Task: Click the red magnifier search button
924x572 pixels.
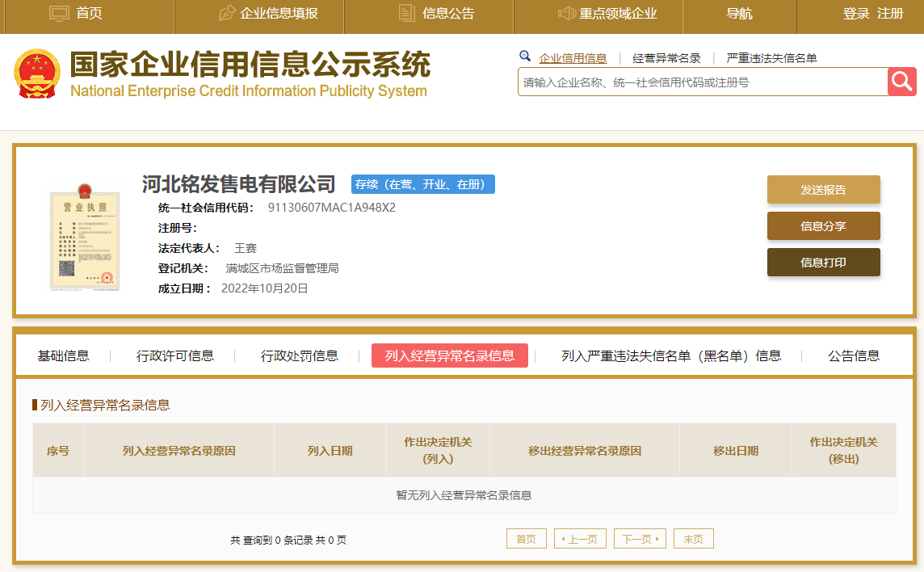Action: [x=901, y=82]
